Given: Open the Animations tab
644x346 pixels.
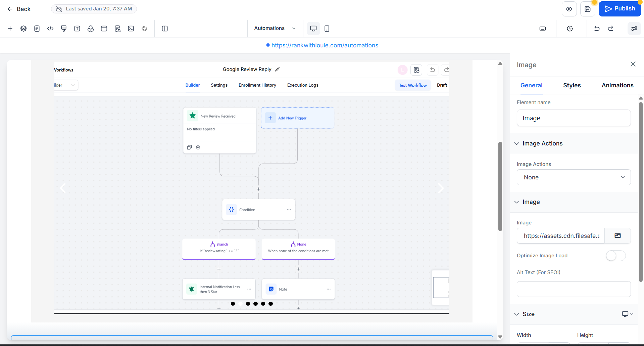Looking at the screenshot, I should (617, 85).
